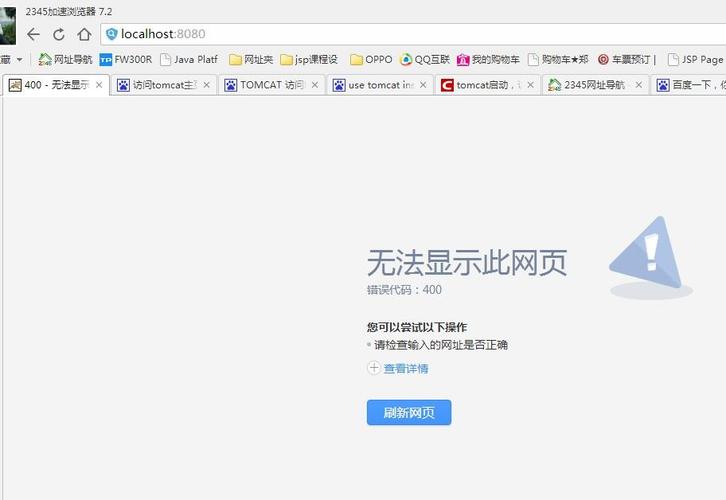Image resolution: width=726 pixels, height=500 pixels.
Task: Close the TOMCAT 访问 tab
Action: pyautogui.click(x=315, y=85)
